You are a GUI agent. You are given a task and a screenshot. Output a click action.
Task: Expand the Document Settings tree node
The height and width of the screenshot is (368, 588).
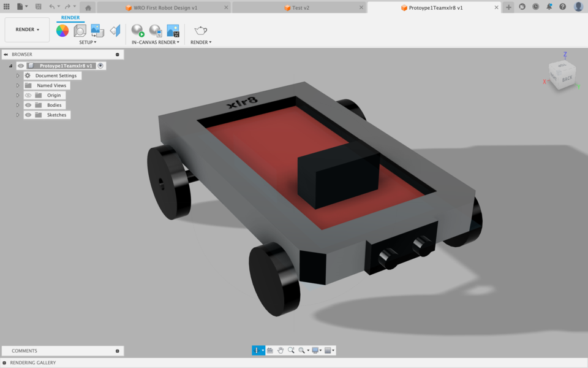coord(17,75)
